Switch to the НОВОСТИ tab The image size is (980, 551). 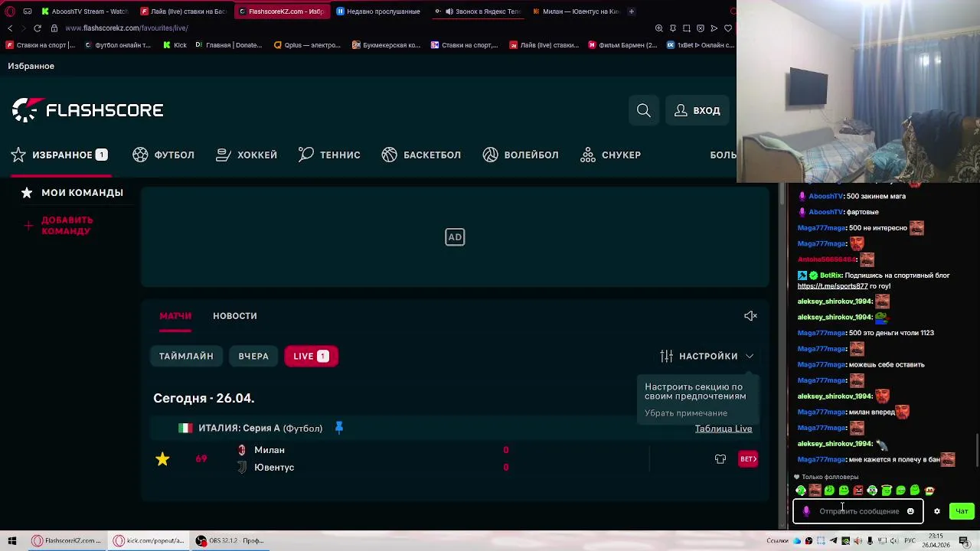[235, 315]
